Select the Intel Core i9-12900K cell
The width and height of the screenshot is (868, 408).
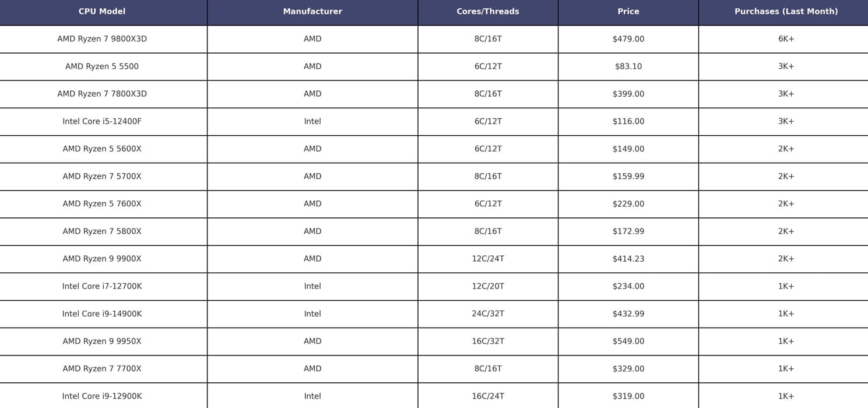[102, 396]
